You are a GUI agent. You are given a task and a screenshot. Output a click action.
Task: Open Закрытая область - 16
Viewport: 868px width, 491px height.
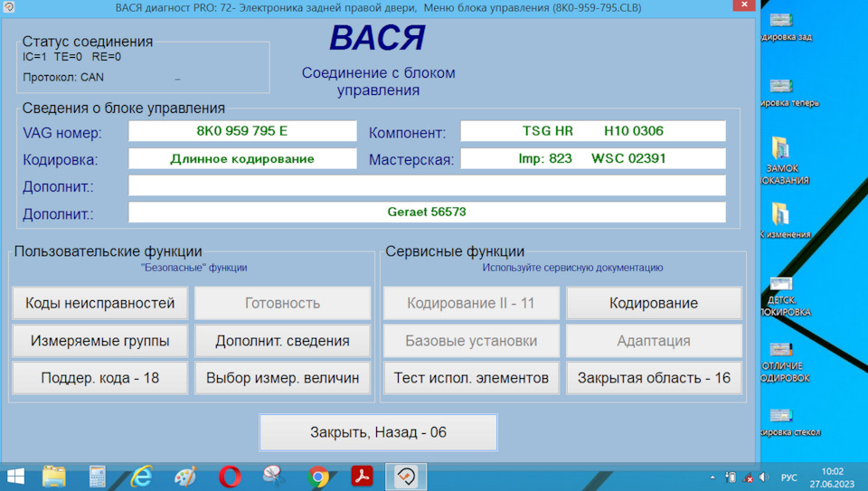[654, 378]
